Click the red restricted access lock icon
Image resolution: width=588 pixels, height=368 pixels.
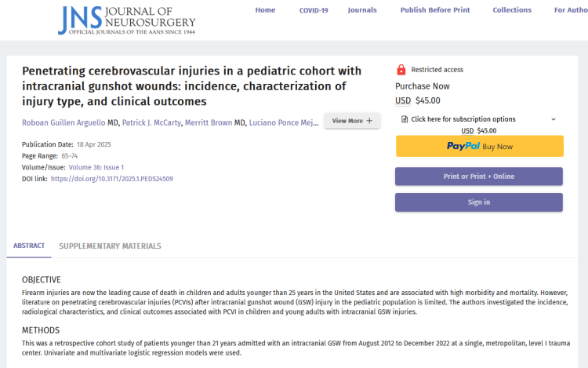[x=401, y=70]
